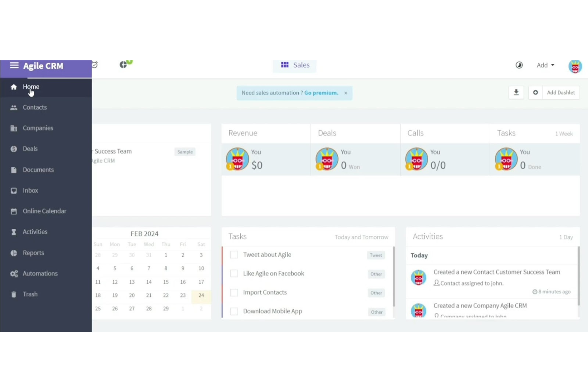
Task: Follow the Go premium link
Action: tap(321, 93)
